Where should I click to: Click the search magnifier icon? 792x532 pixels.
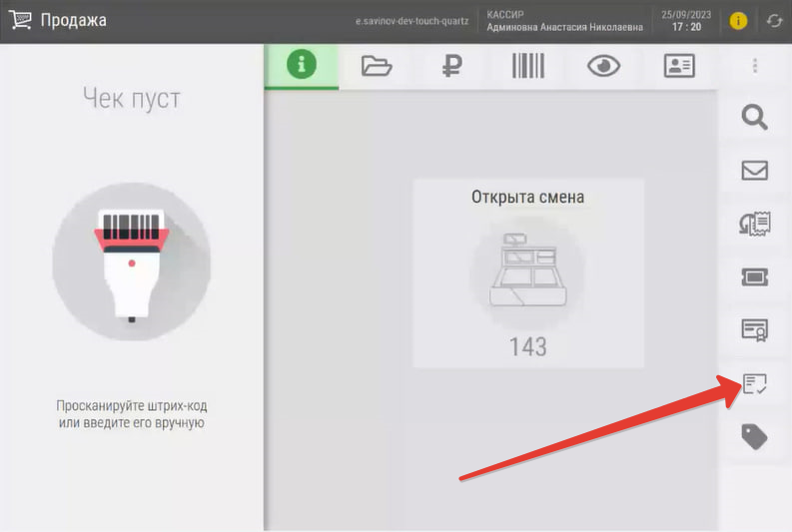755,117
